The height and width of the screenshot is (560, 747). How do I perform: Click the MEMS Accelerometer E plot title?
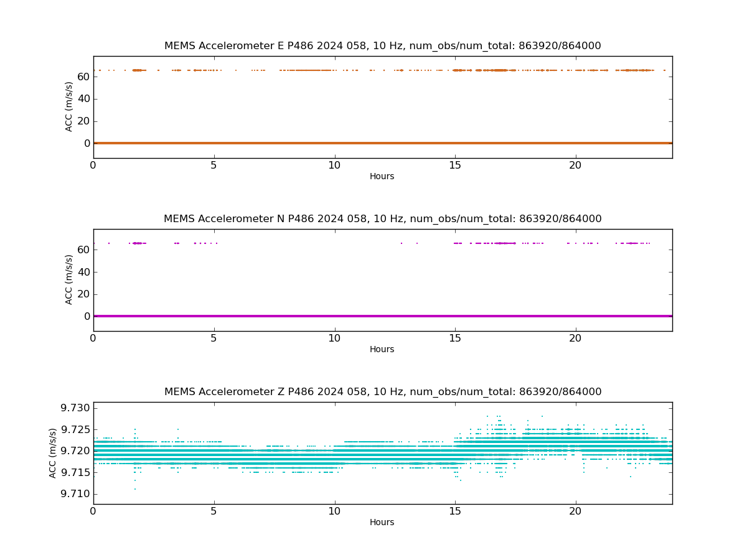coord(382,46)
